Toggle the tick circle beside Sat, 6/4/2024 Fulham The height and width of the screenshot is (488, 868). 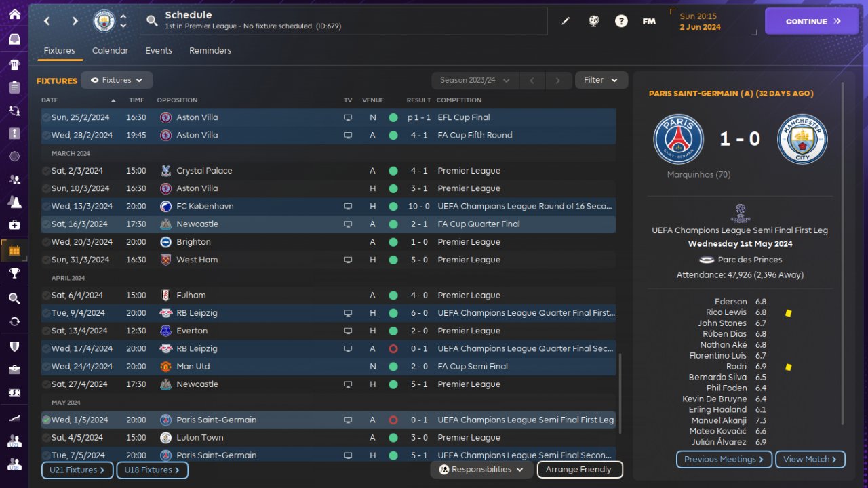(x=45, y=296)
